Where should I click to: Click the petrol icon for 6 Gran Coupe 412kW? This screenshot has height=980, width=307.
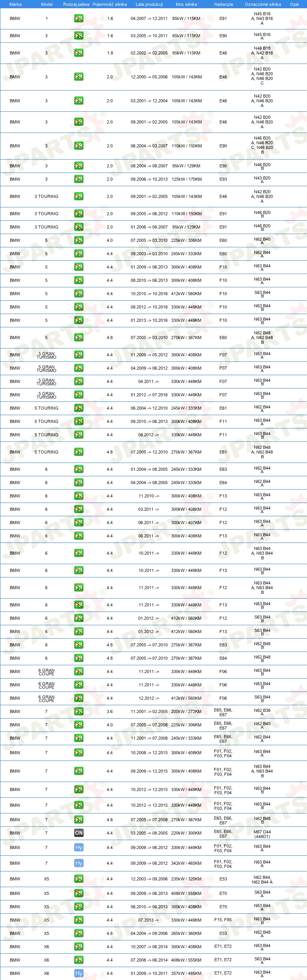pos(79,698)
